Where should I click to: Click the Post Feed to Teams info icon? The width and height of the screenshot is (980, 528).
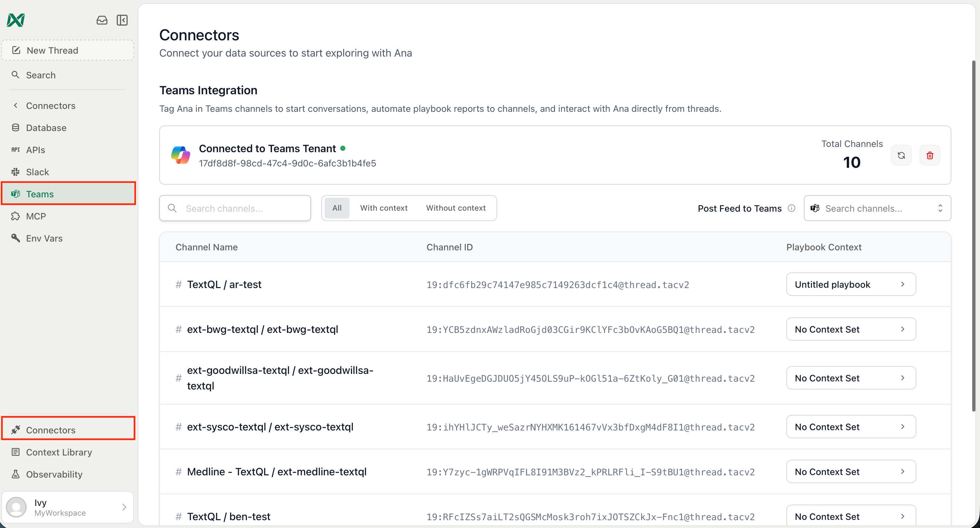(791, 208)
